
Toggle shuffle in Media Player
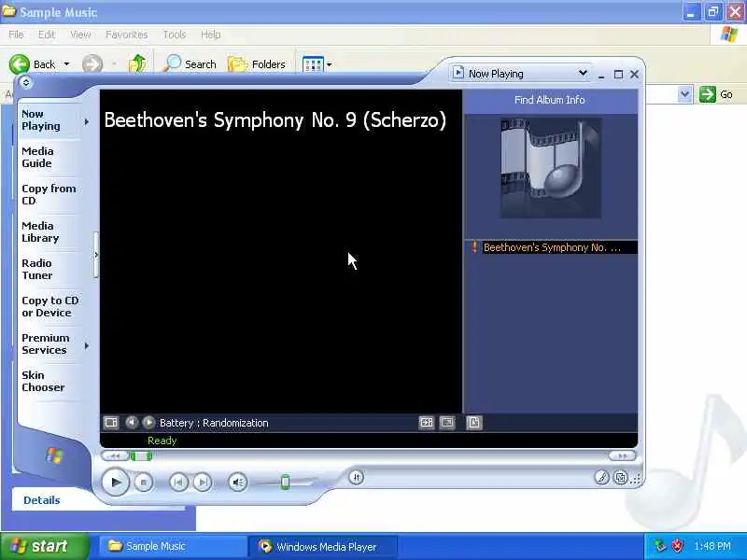click(x=357, y=477)
